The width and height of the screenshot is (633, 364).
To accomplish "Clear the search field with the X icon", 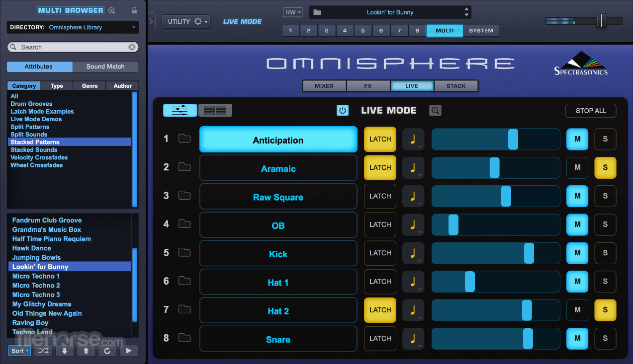I will tap(132, 47).
